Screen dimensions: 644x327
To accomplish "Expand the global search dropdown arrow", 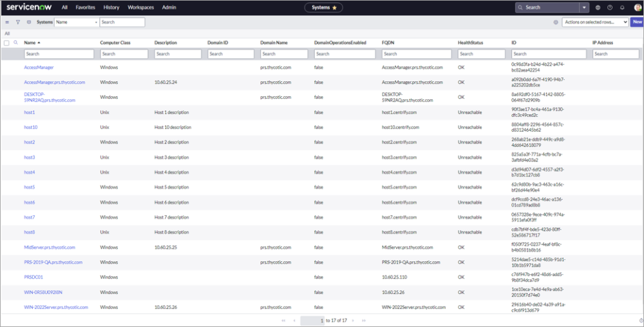I will click(583, 8).
